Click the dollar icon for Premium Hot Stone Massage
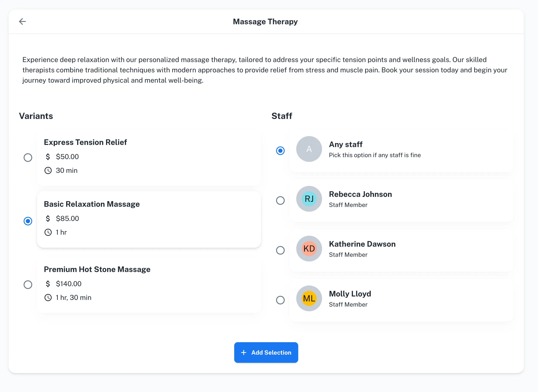 [x=48, y=284]
